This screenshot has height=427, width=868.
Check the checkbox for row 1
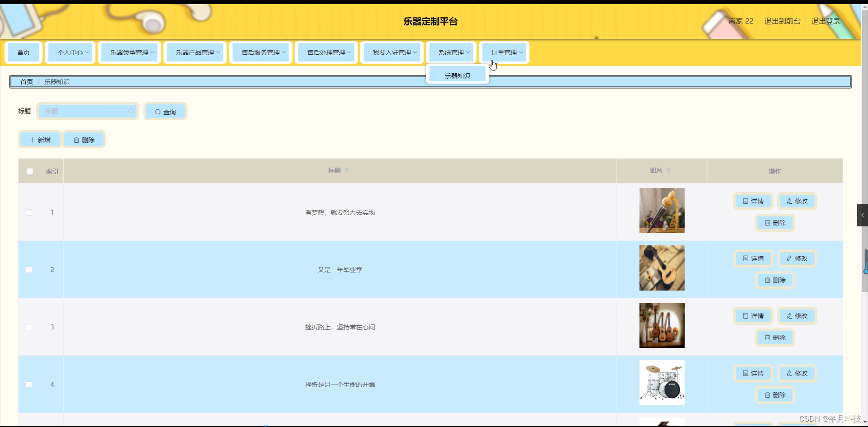tap(29, 212)
